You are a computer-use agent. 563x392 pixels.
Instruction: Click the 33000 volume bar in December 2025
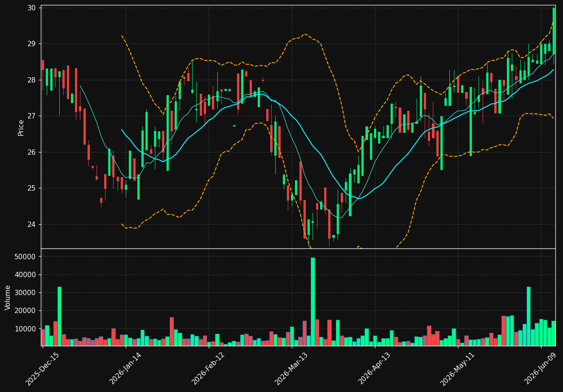(59, 316)
